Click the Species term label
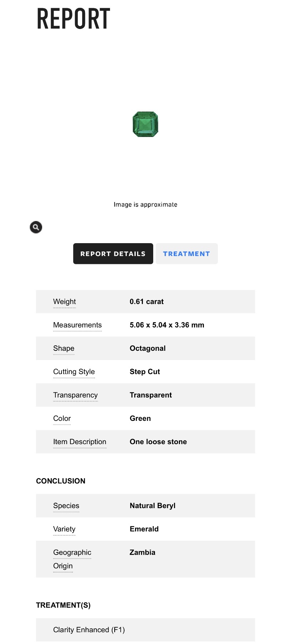The image size is (290, 644). point(66,506)
